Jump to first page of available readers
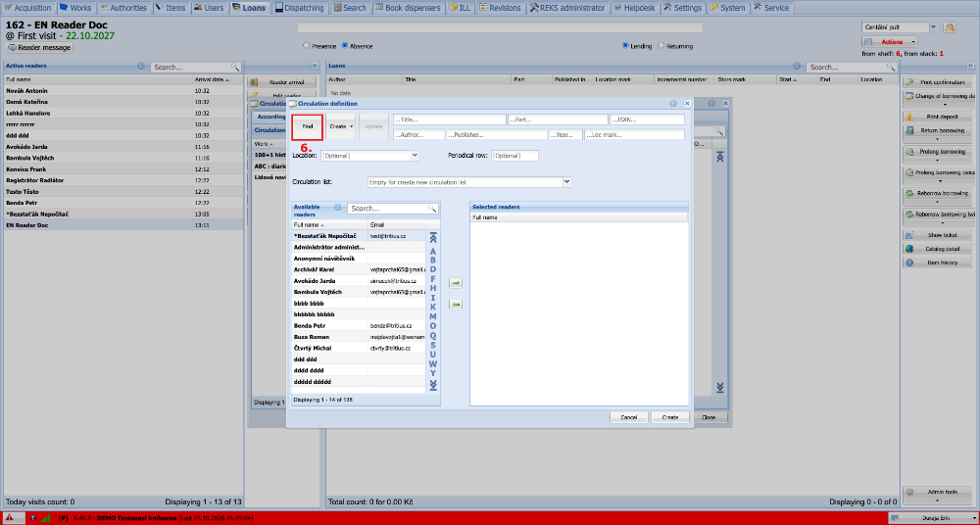This screenshot has width=980, height=525. [433, 238]
